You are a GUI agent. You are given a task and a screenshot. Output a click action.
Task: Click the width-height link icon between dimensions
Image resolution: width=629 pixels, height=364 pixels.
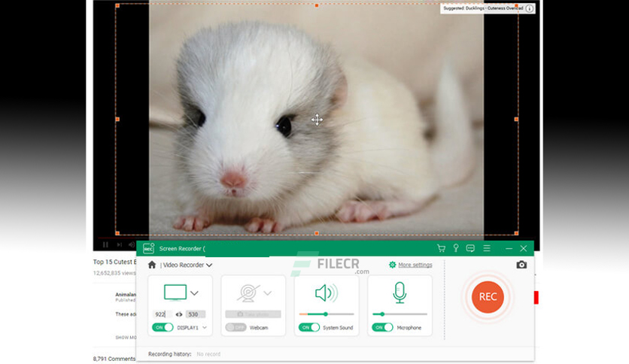pos(179,314)
